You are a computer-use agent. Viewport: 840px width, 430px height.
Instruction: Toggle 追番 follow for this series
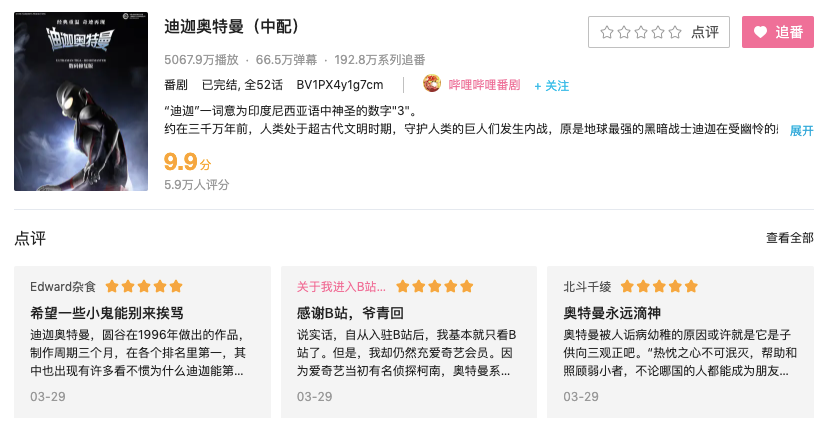click(778, 32)
